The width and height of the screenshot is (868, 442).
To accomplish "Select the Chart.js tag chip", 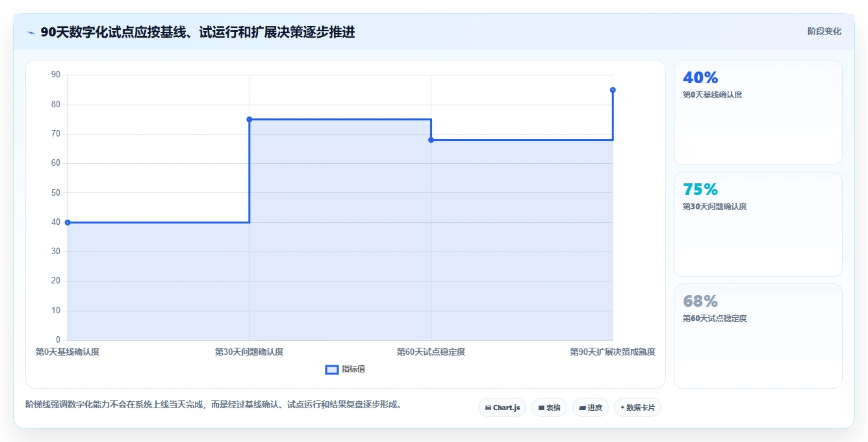I will point(502,408).
